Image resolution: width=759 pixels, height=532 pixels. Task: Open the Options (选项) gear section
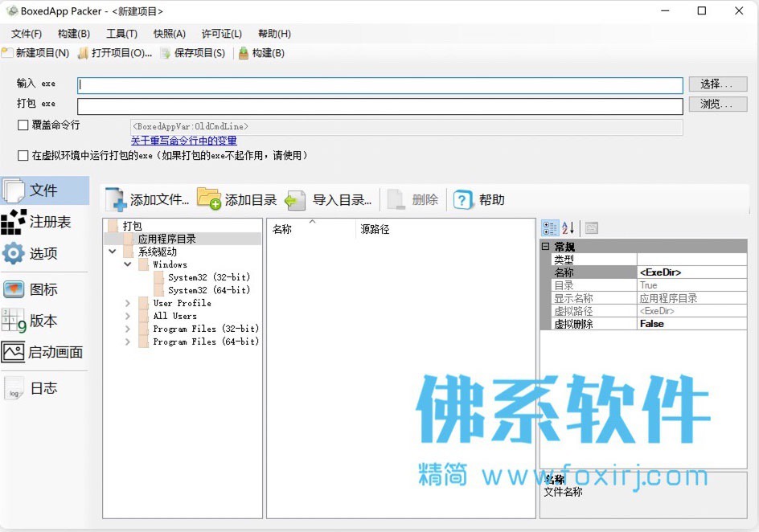click(x=30, y=253)
